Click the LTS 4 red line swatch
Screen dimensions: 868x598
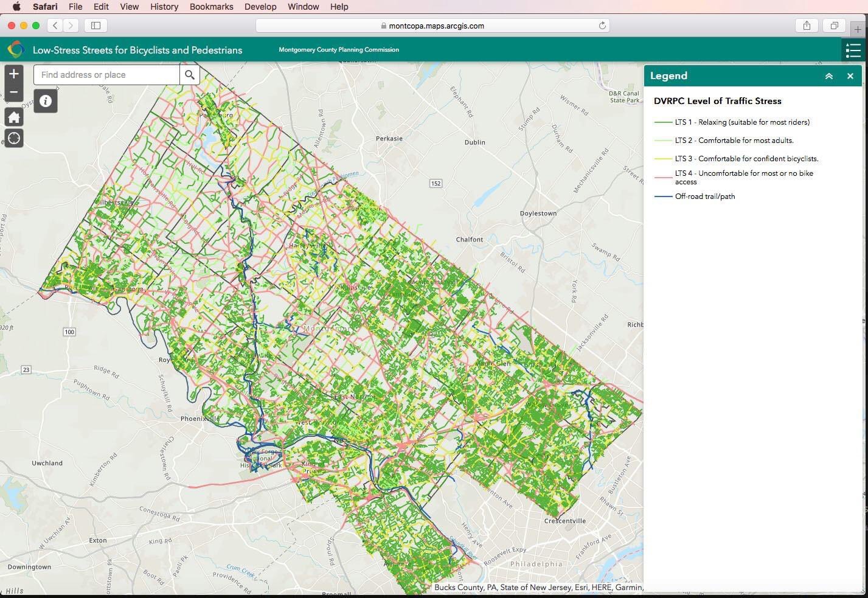[x=662, y=178]
